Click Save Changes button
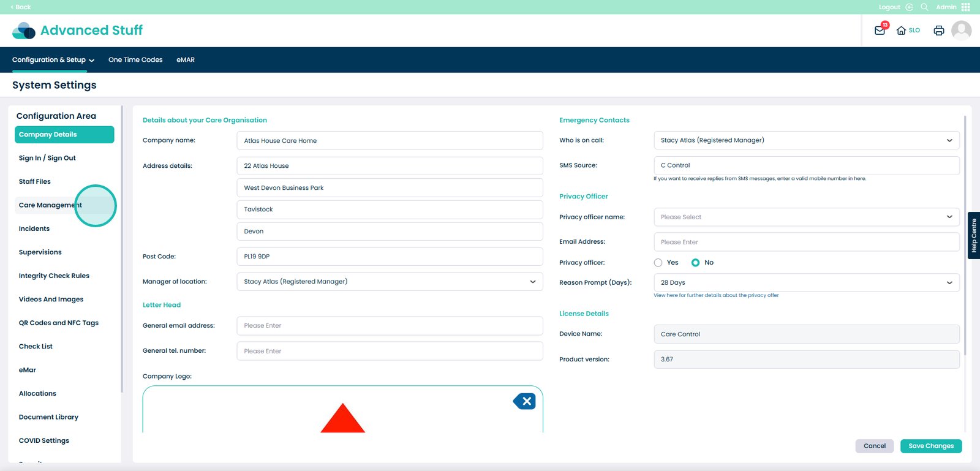Viewport: 980px width, 471px height. coord(930,446)
